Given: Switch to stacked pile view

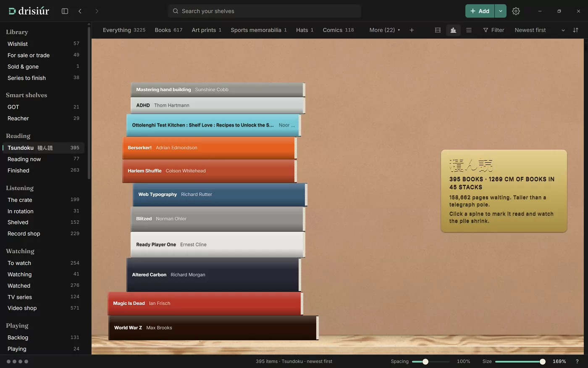Looking at the screenshot, I should coord(453,30).
